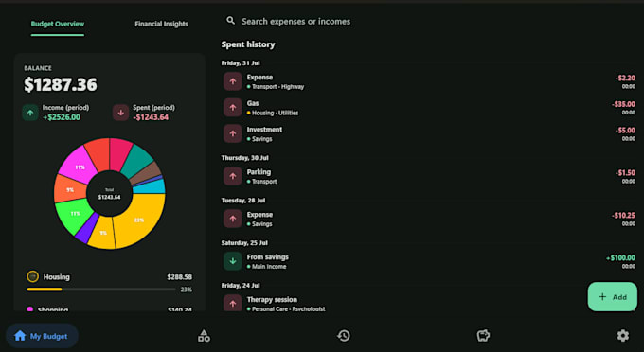The height and width of the screenshot is (352, 644).
Task: Open the settings gear icon
Action: tap(622, 336)
